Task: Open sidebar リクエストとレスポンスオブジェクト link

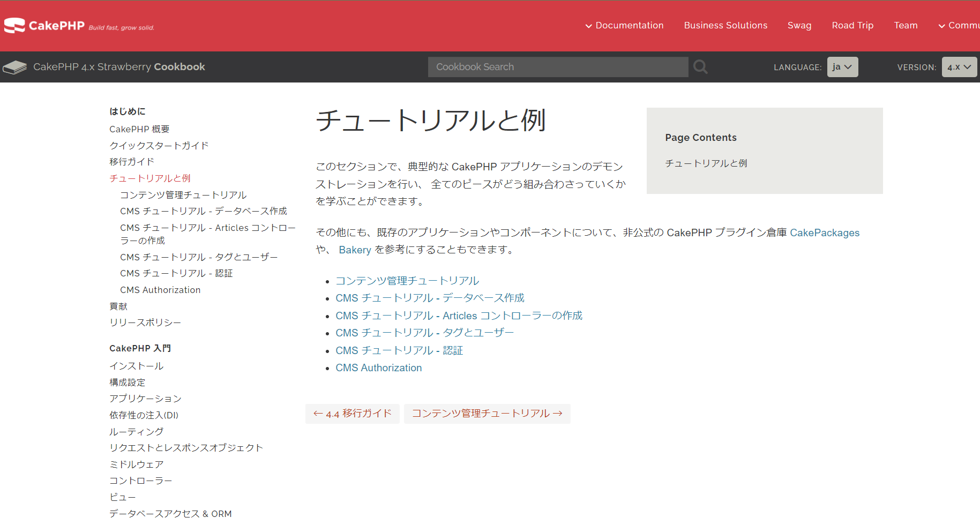Action: (x=186, y=448)
